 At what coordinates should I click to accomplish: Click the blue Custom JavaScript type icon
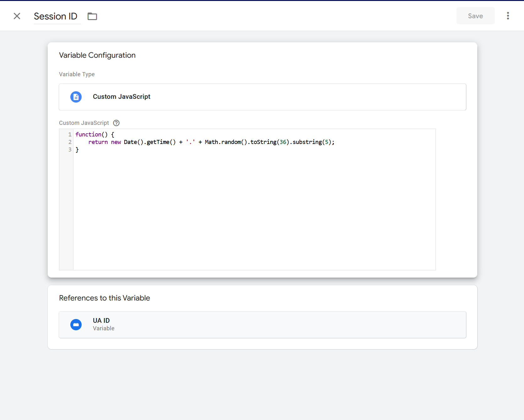[76, 97]
